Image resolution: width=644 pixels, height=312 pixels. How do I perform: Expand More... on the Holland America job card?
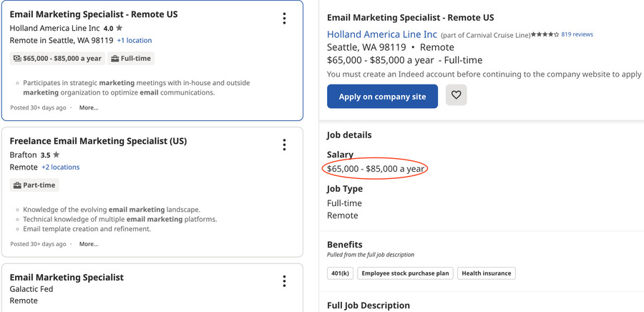tap(89, 107)
